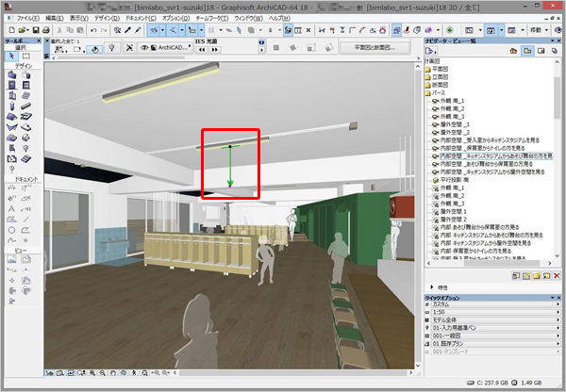Image resolution: width=566 pixels, height=392 pixels.
Task: Click the Print icon
Action: click(x=46, y=30)
